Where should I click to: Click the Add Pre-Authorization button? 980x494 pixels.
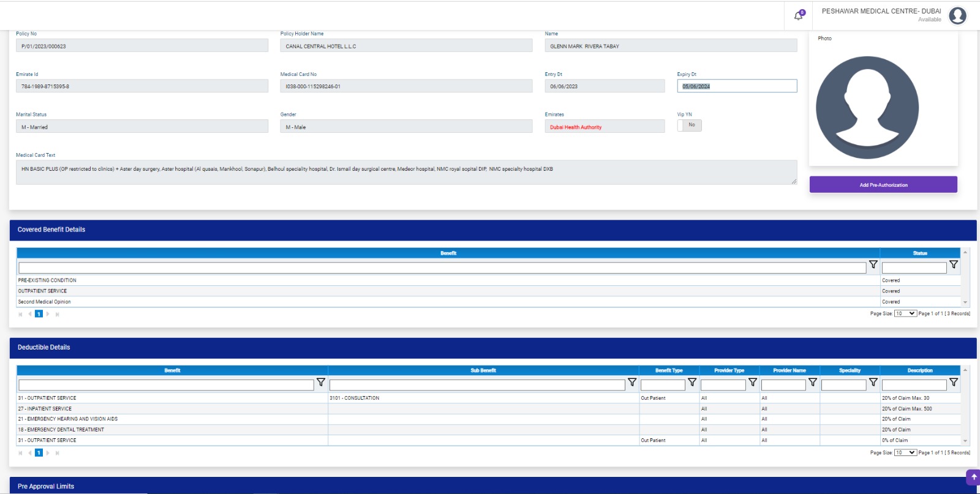(x=883, y=185)
